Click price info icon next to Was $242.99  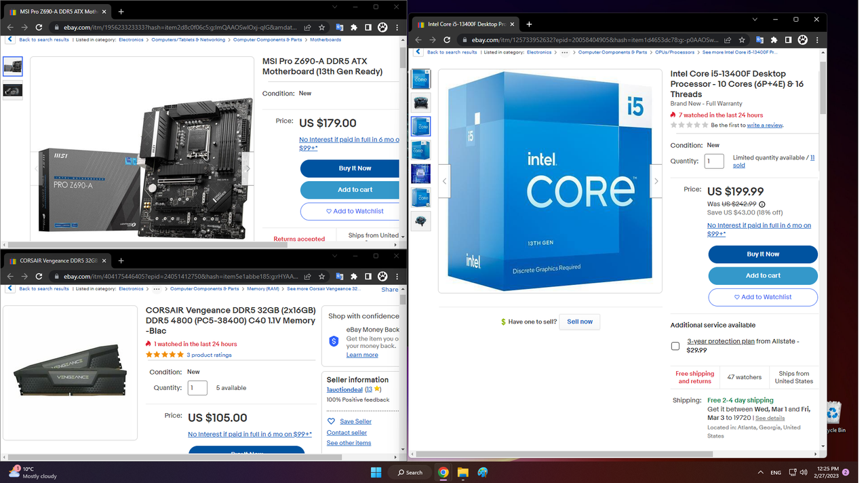(762, 204)
